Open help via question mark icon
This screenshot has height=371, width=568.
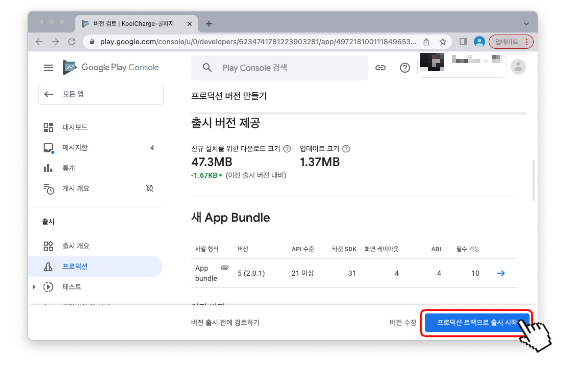tap(405, 68)
